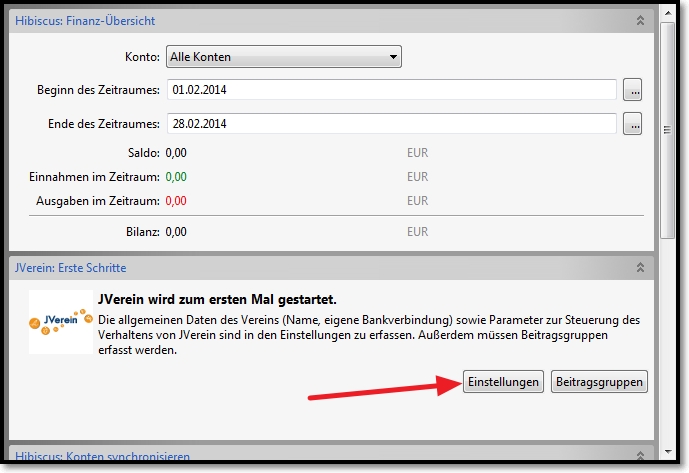Click the Hibiscus: Finanz-Übersicht header title
This screenshot has height=473, width=689.
point(85,20)
